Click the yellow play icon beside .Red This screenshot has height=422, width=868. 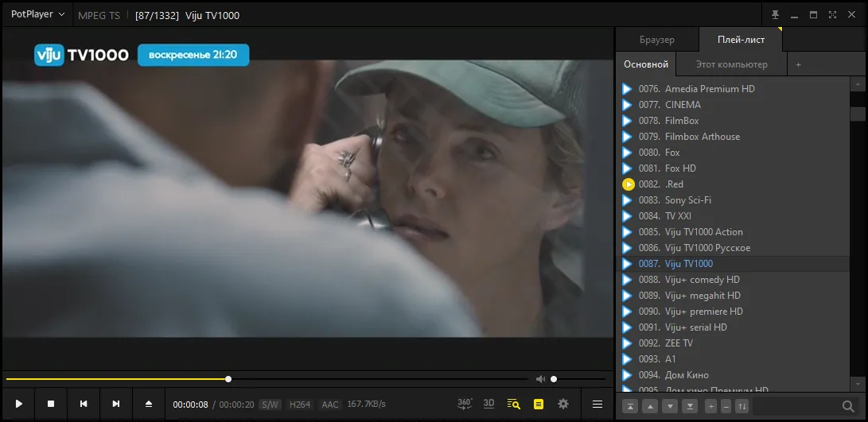click(628, 184)
